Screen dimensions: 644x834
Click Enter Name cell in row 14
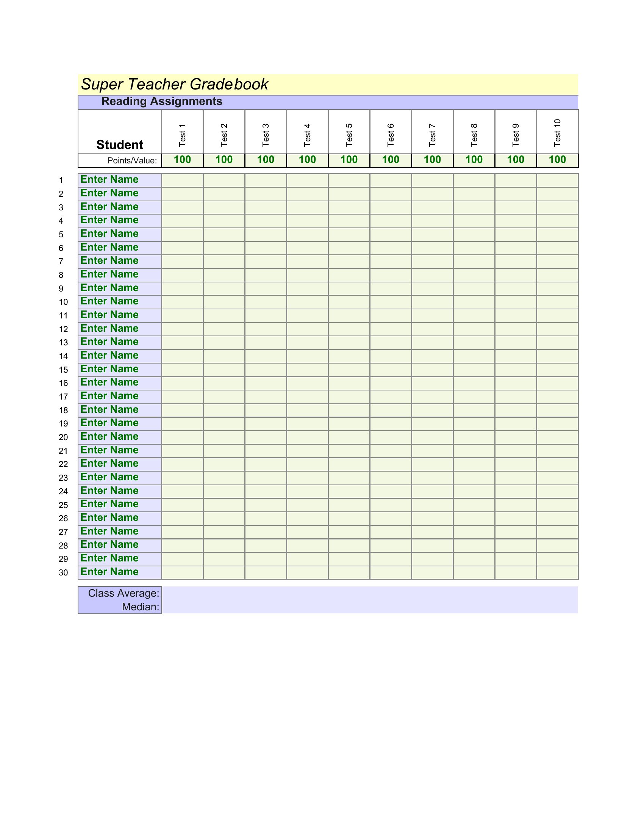(120, 356)
